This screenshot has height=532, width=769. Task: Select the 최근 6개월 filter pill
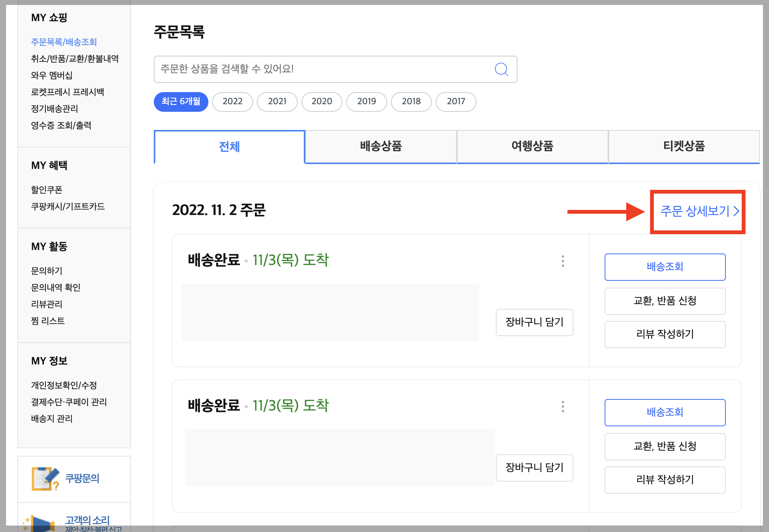click(x=181, y=102)
